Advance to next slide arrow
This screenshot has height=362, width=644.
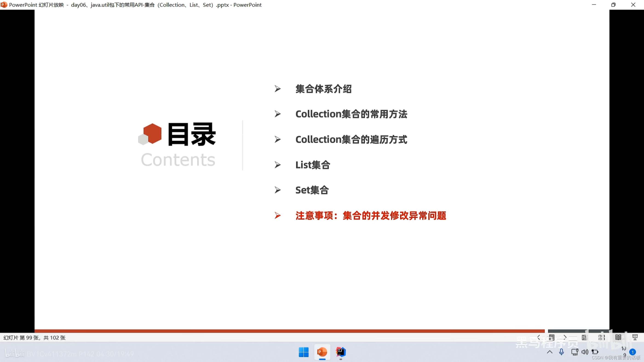point(565,337)
